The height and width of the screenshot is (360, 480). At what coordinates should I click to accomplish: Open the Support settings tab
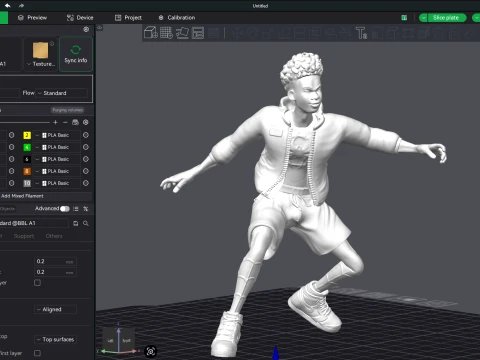point(24,236)
